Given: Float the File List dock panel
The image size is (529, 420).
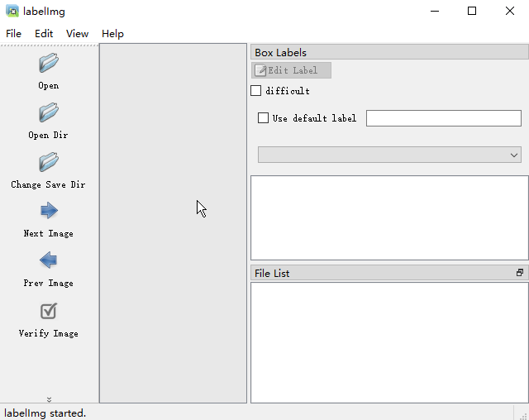Looking at the screenshot, I should [x=520, y=273].
